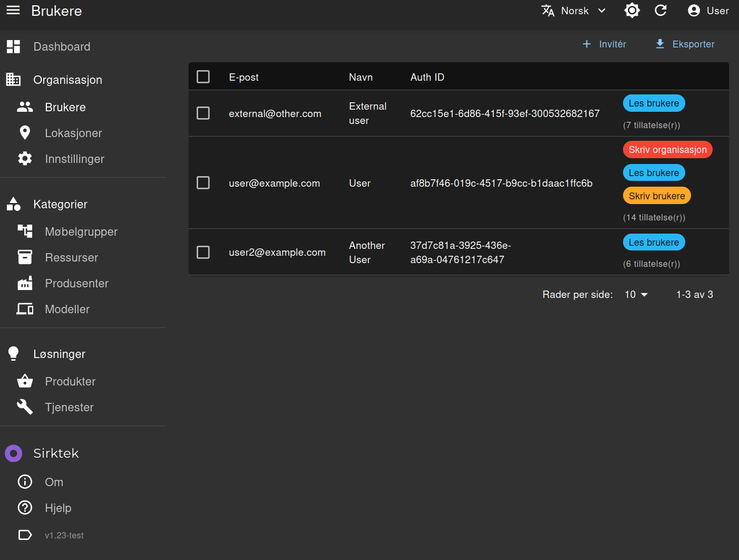Open the hamburger navigation menu
The width and height of the screenshot is (739, 560).
point(13,11)
